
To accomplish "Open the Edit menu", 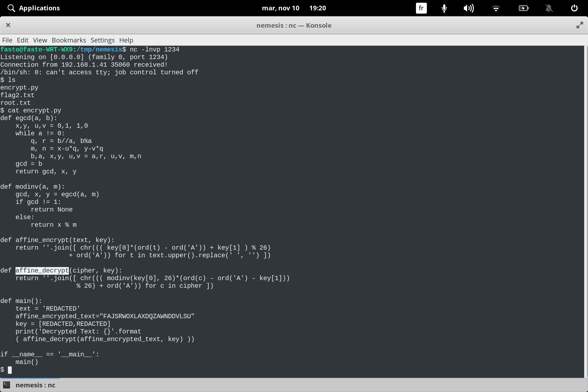I will (23, 40).
